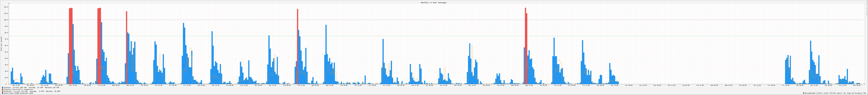This screenshot has height=95, width=868.
Task: Click the 120 M label on y-axis
Action: (6, 7)
